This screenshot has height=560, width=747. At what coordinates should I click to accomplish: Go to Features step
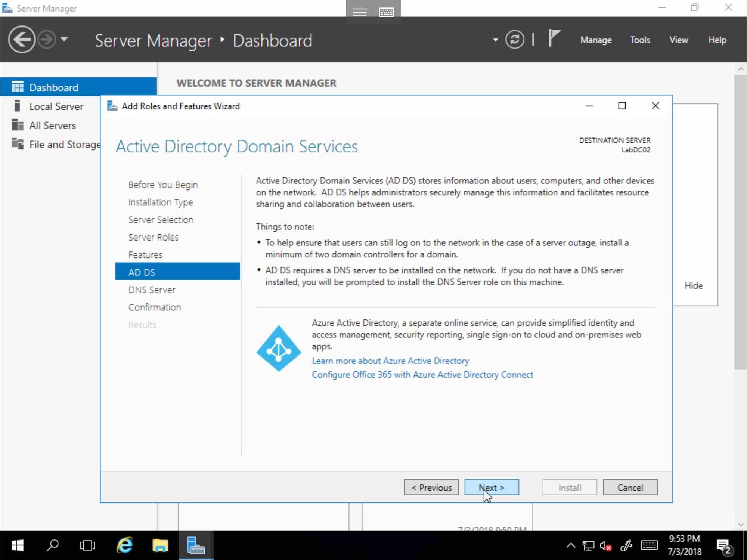[145, 255]
